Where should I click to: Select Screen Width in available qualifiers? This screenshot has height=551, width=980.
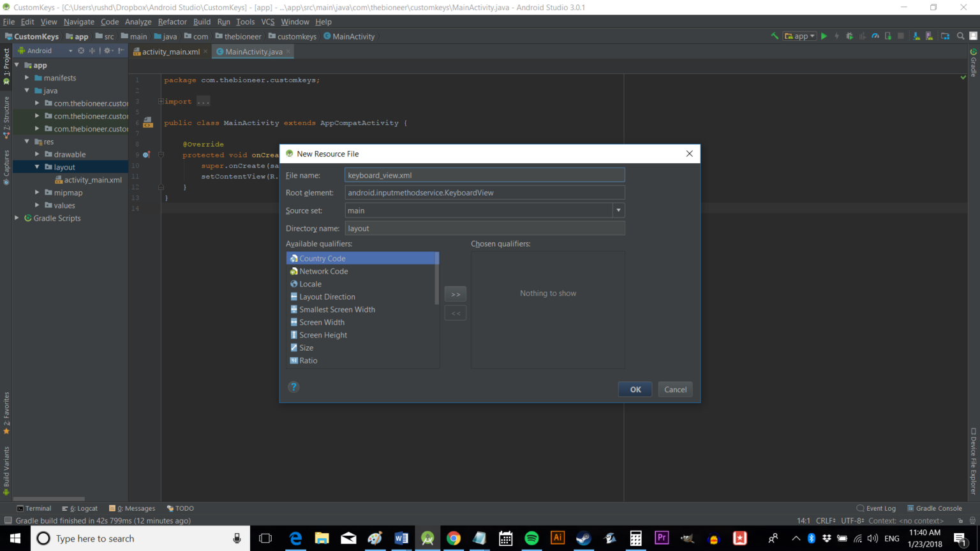(322, 323)
